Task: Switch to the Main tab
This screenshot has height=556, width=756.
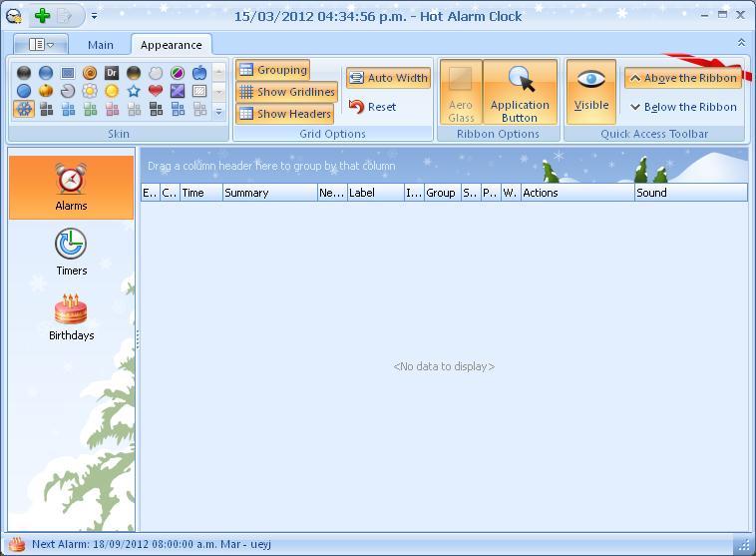Action: coord(101,45)
